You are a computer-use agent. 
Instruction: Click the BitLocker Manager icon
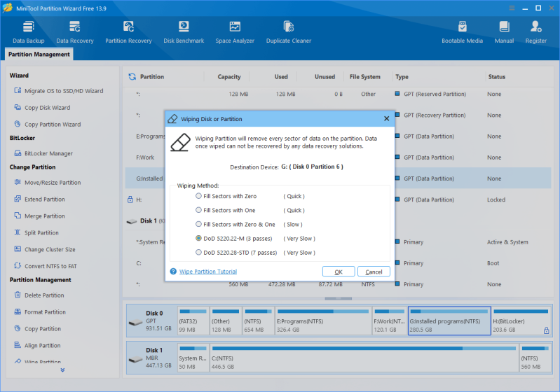(18, 153)
